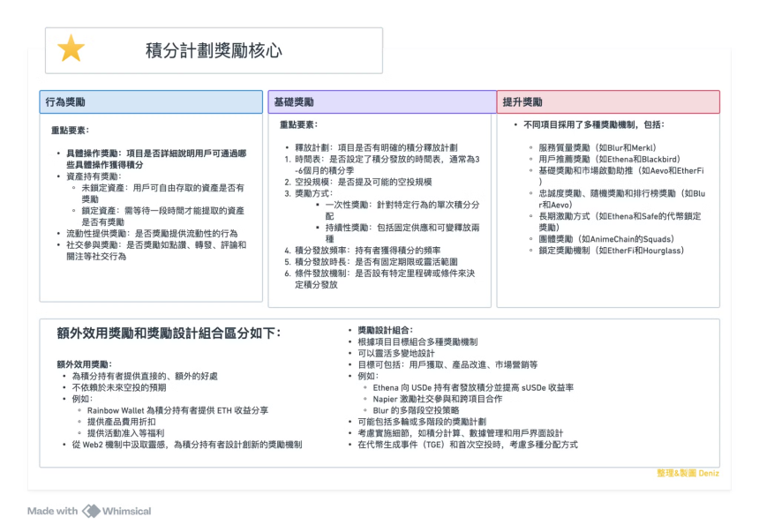Click the 可以靈活多變地設計 bullet

pos(396,353)
